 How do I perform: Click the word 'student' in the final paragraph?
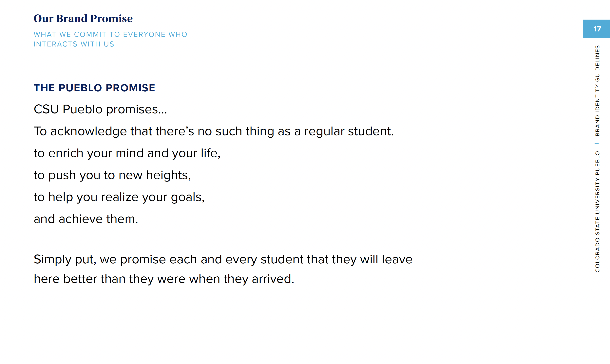click(282, 260)
